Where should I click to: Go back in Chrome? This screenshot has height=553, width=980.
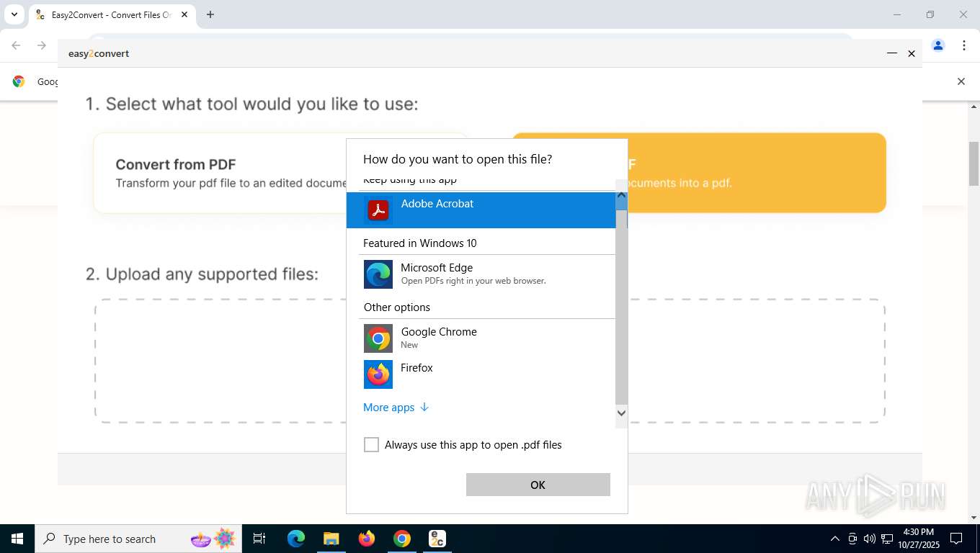click(x=16, y=45)
